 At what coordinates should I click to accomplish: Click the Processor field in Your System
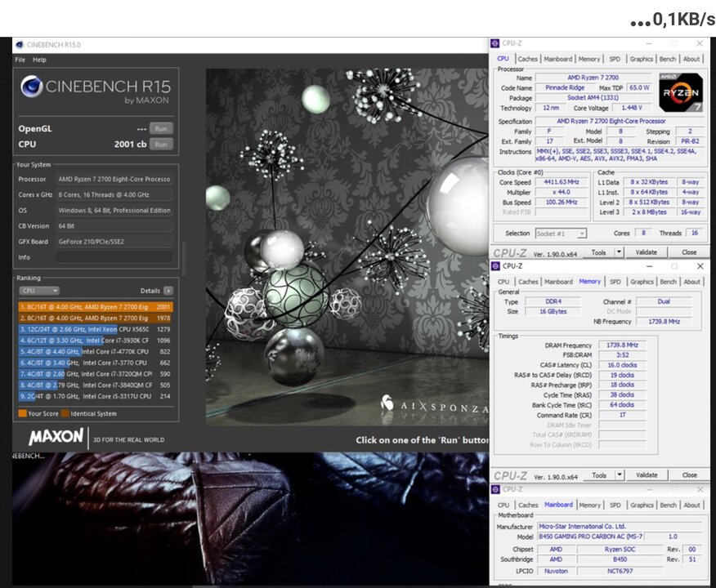click(114, 180)
